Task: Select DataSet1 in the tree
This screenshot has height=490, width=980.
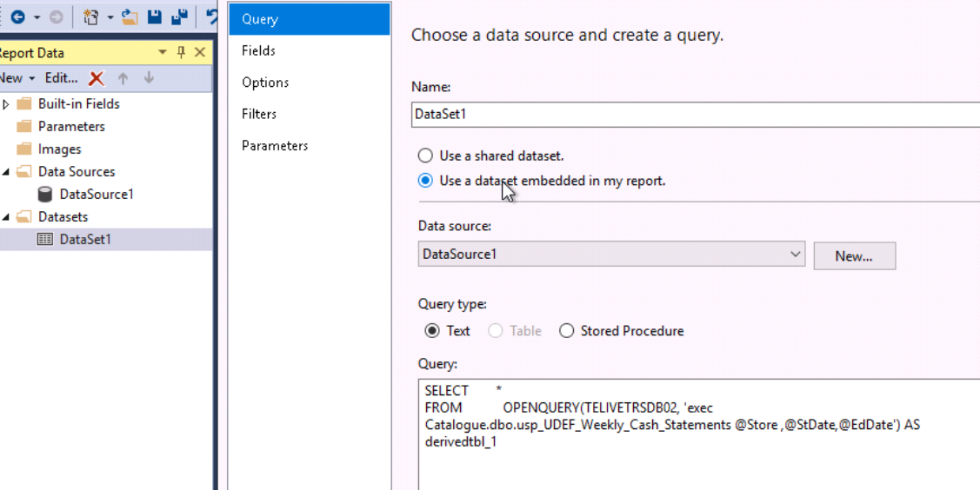Action: tap(85, 240)
